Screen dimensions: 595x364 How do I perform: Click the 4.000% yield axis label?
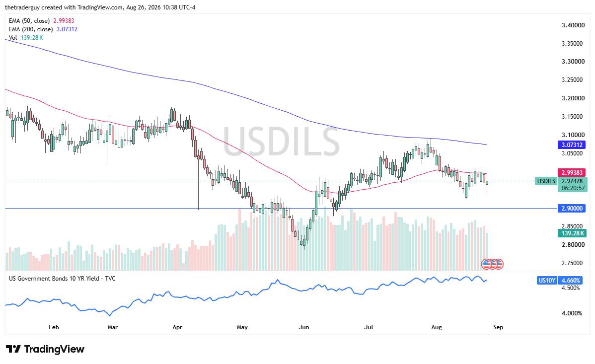572,313
